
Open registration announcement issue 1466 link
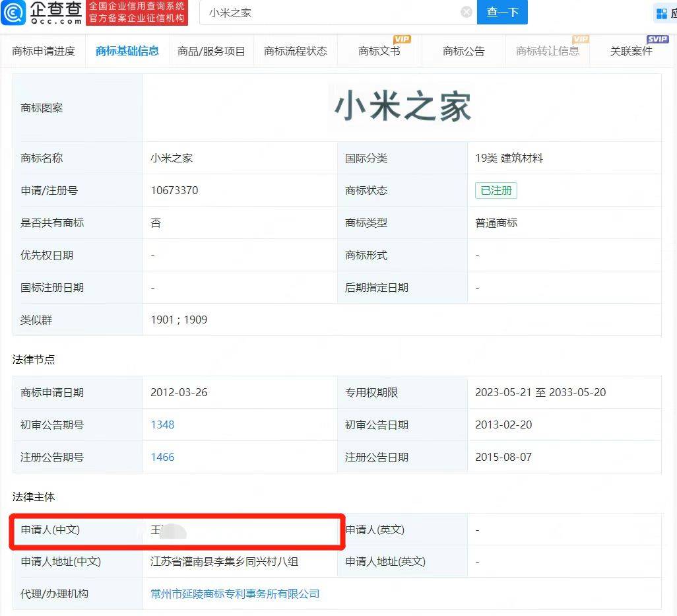(162, 457)
